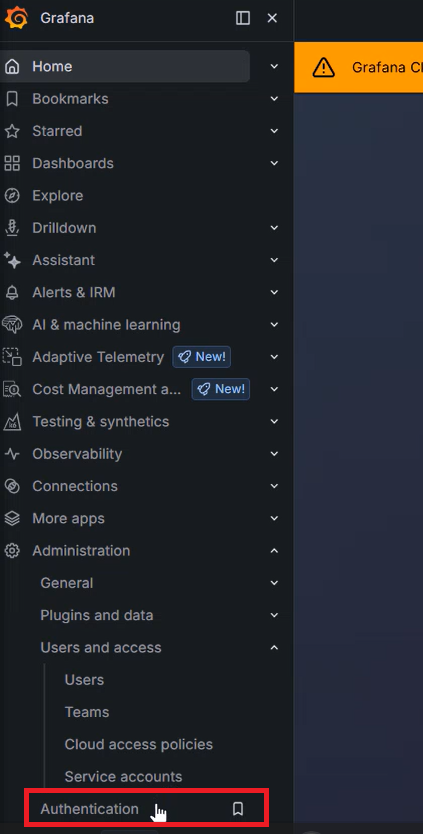Expand the AI & machine learning chevron
Viewport: 423px width, 834px height.
coord(275,324)
